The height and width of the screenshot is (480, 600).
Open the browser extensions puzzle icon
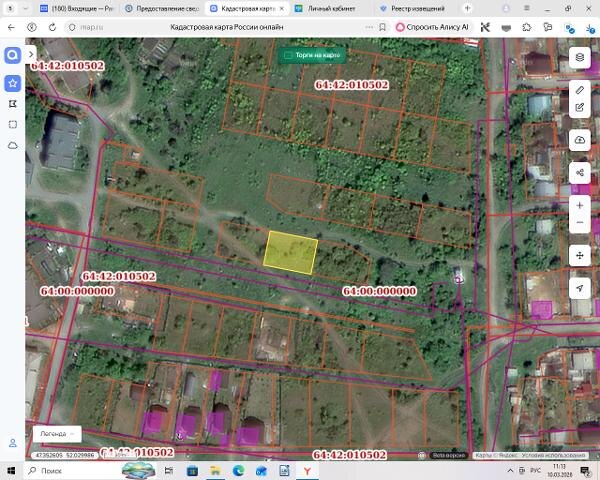(x=527, y=27)
